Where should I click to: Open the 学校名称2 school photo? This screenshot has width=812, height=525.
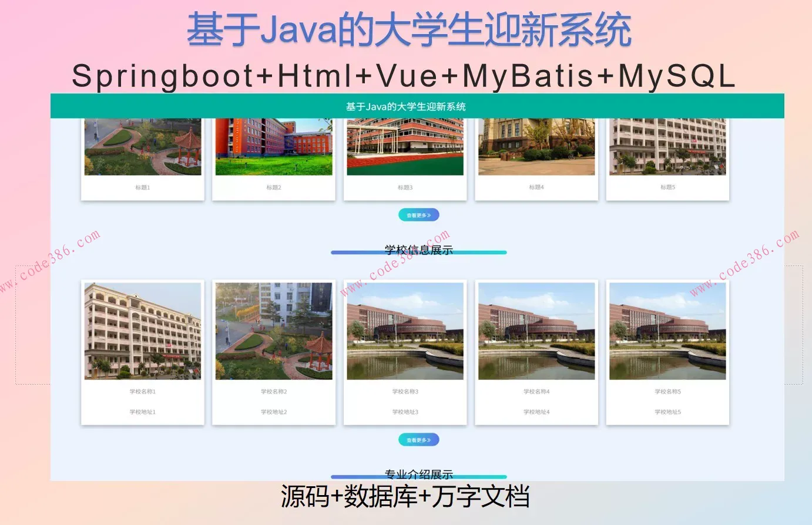click(x=274, y=331)
